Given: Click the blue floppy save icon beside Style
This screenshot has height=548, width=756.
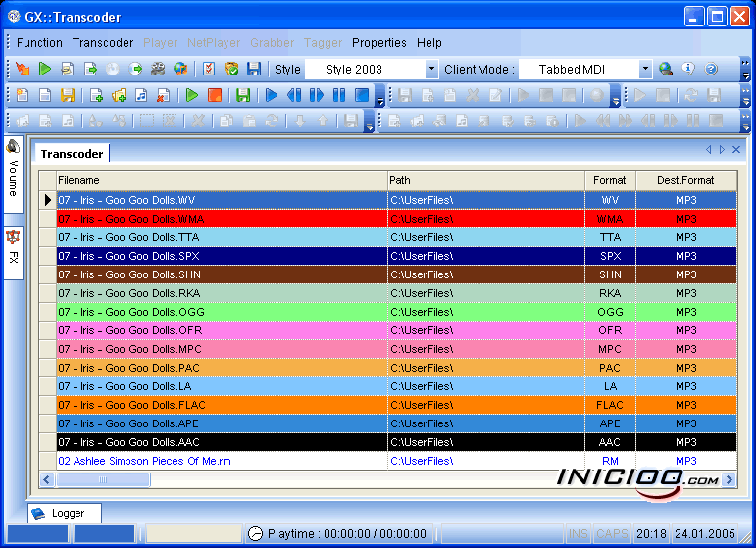Looking at the screenshot, I should [x=254, y=69].
